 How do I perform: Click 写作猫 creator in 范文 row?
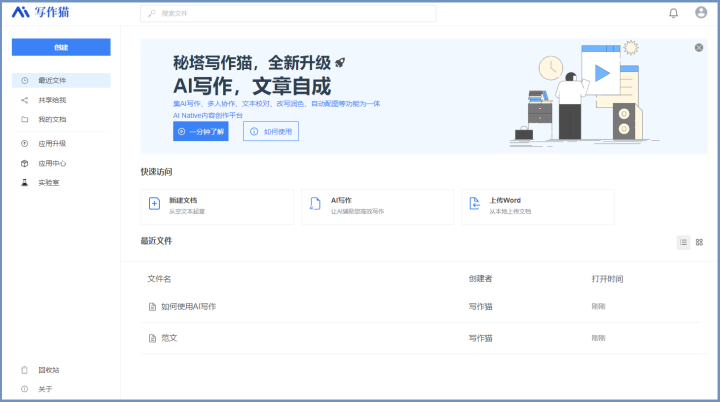click(480, 339)
